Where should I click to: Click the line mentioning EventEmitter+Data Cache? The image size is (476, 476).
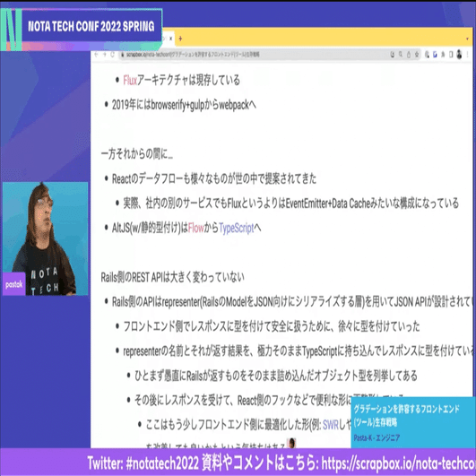click(290, 203)
